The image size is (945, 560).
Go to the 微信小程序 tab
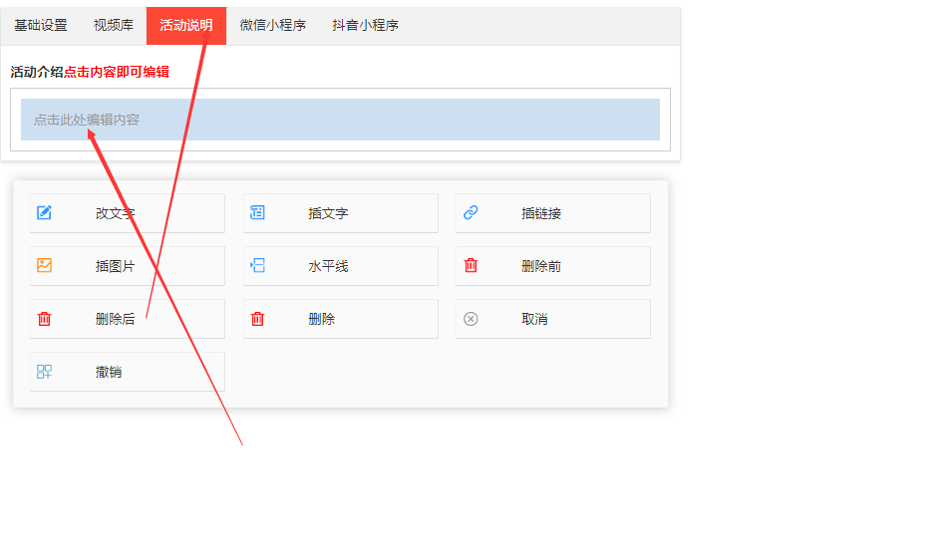273,25
